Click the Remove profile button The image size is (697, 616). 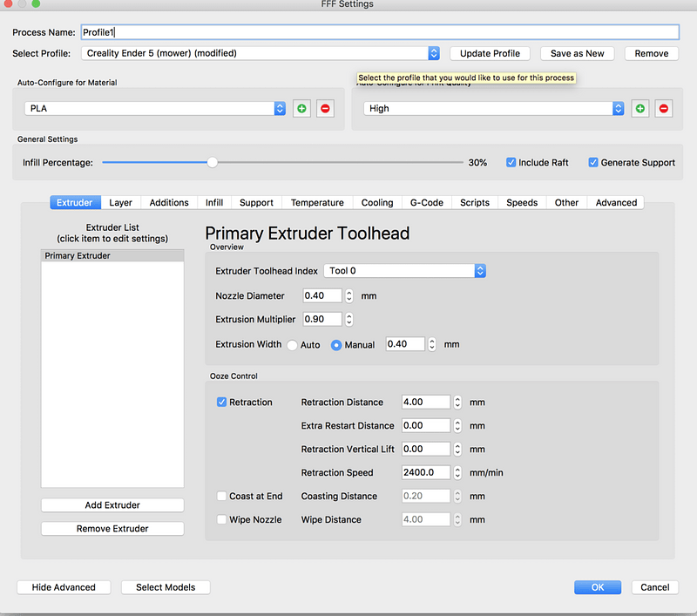(651, 53)
